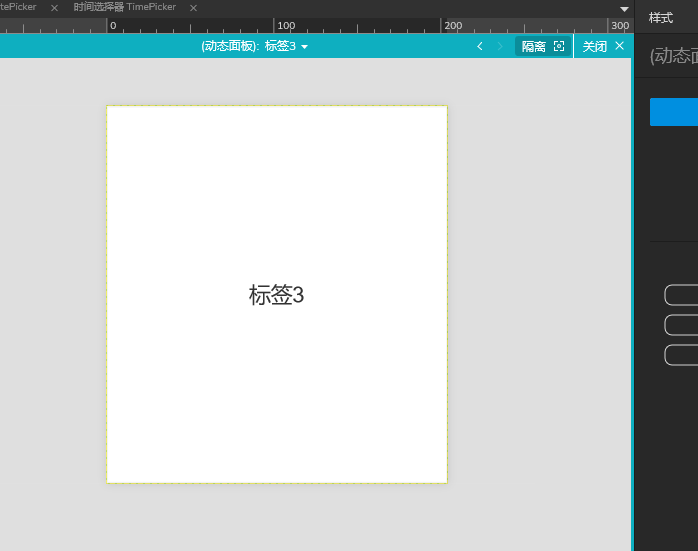Click the top rounded field in style panel
The height and width of the screenshot is (551, 698).
click(681, 295)
